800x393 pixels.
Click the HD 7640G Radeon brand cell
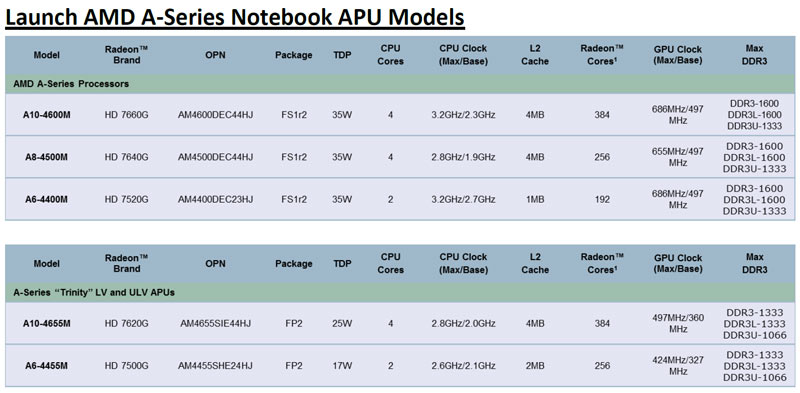coord(126,157)
